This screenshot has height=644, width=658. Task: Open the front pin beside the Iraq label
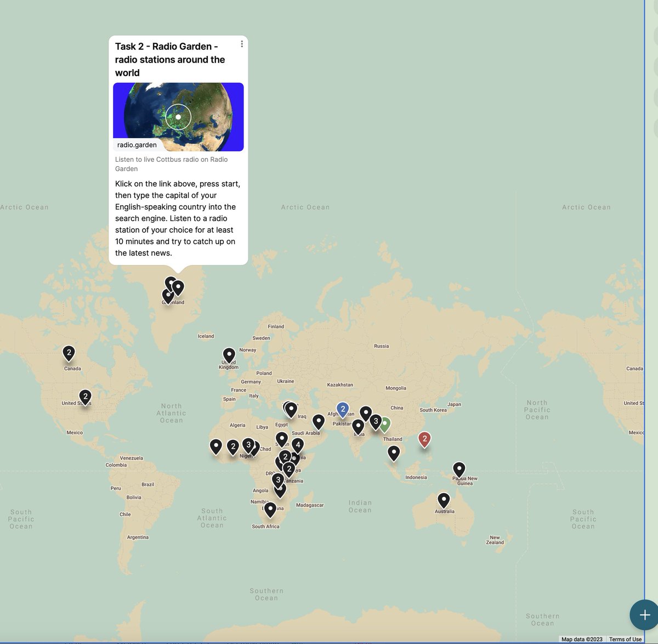click(x=292, y=410)
